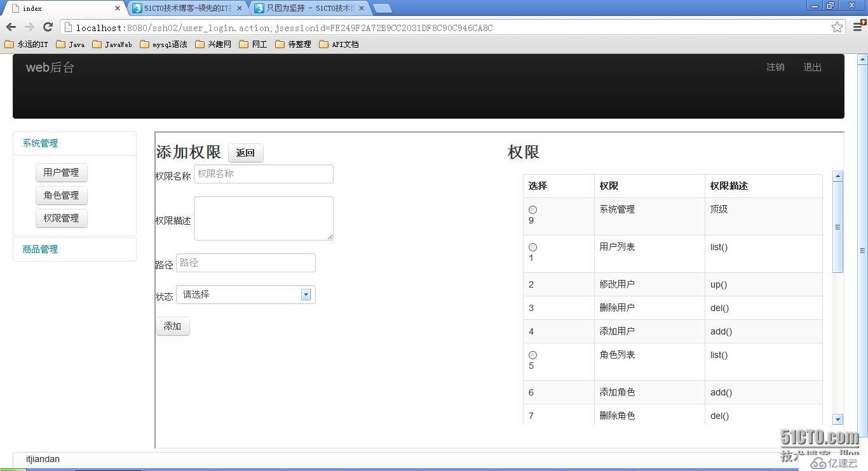Screen dimensions: 868x471
Task: Click the browser address bar URL
Action: coord(284,28)
